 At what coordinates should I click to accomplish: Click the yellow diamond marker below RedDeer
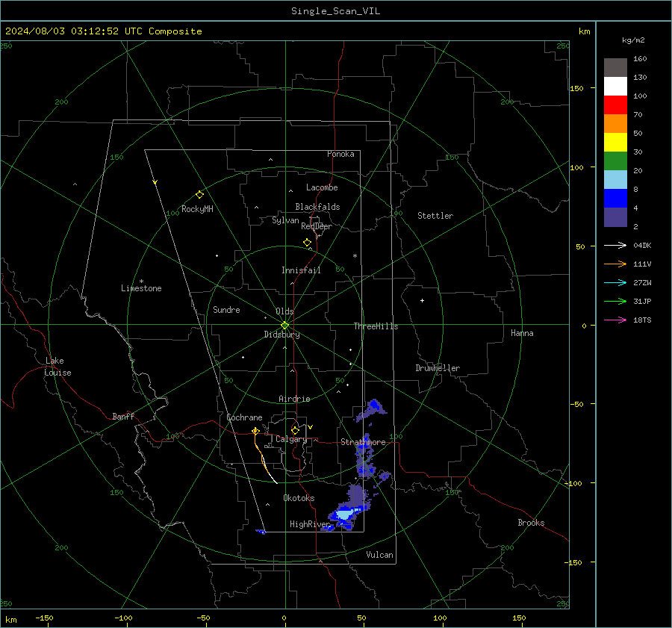click(307, 243)
